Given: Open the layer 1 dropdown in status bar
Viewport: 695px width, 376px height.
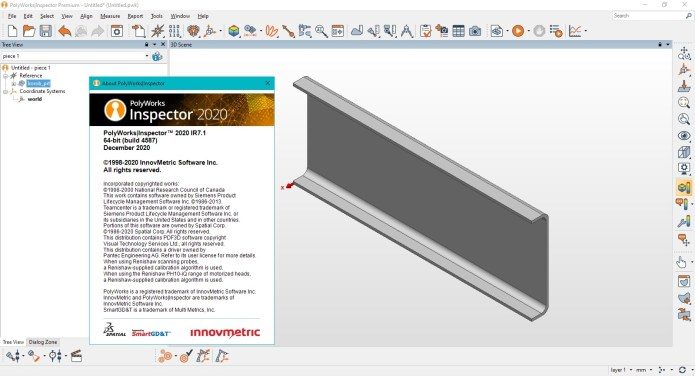Looking at the screenshot, I should point(631,369).
